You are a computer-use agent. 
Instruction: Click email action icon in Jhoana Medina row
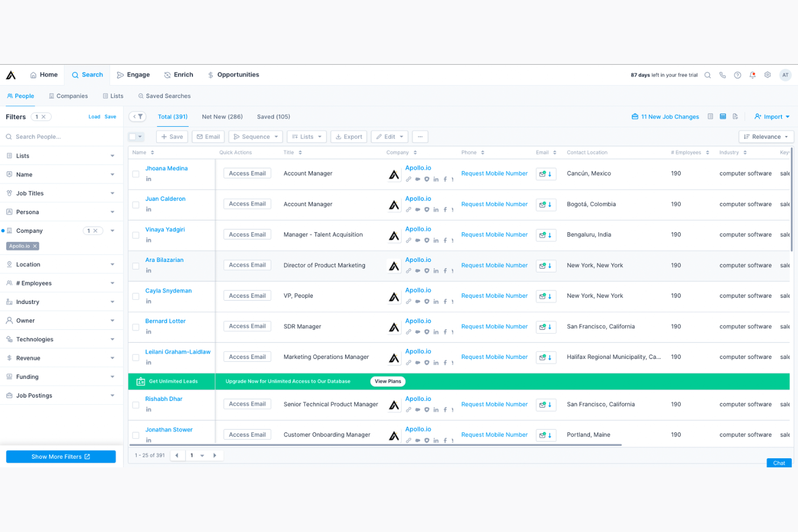(x=546, y=174)
